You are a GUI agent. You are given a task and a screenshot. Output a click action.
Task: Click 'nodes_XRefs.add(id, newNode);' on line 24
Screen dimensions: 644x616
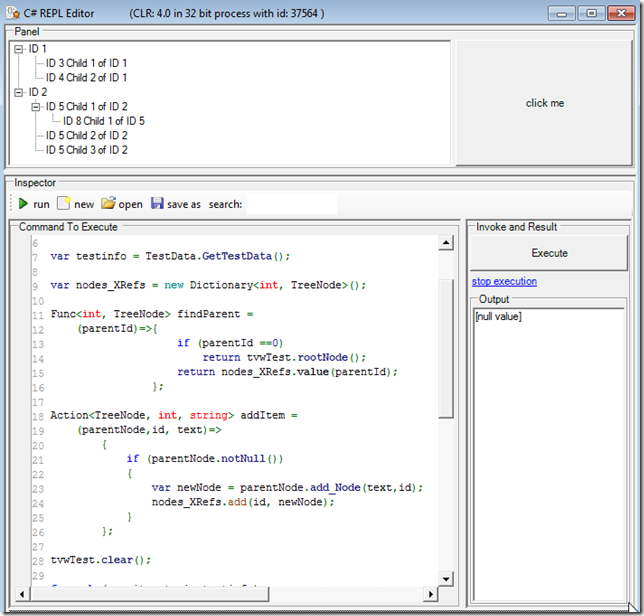point(243,502)
